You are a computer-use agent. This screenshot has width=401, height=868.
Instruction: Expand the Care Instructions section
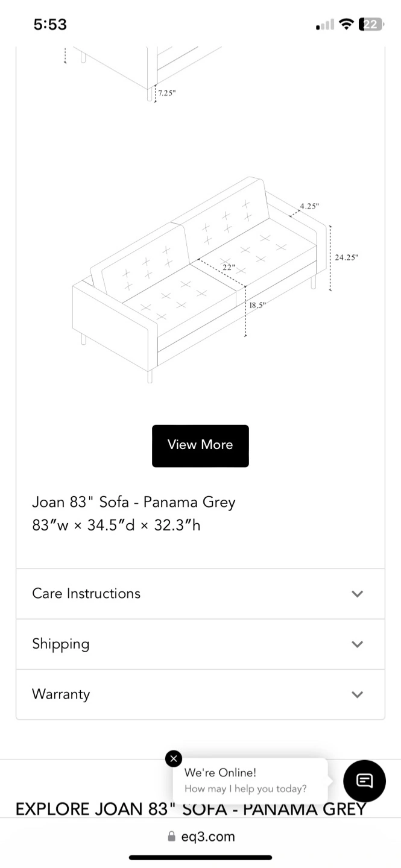[x=200, y=594]
